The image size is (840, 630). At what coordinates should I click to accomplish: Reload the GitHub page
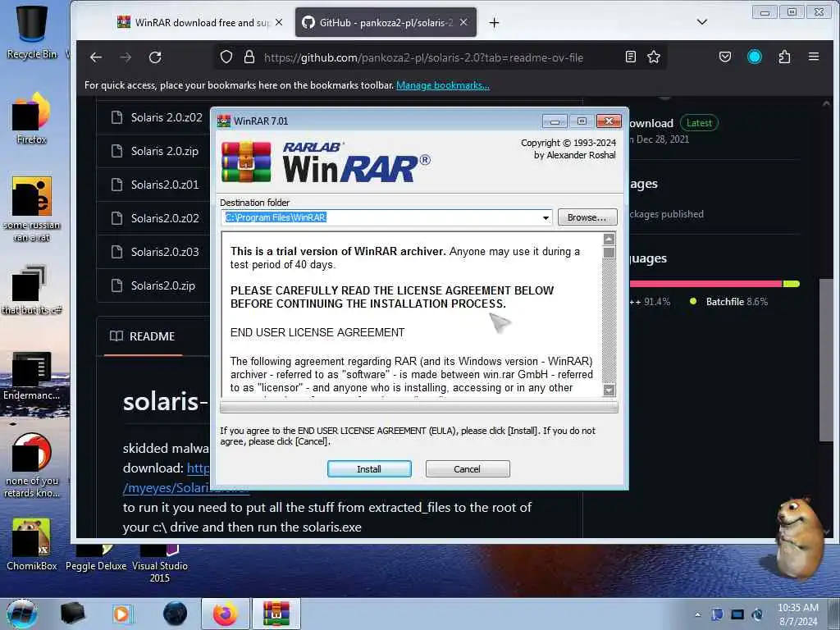click(x=155, y=57)
